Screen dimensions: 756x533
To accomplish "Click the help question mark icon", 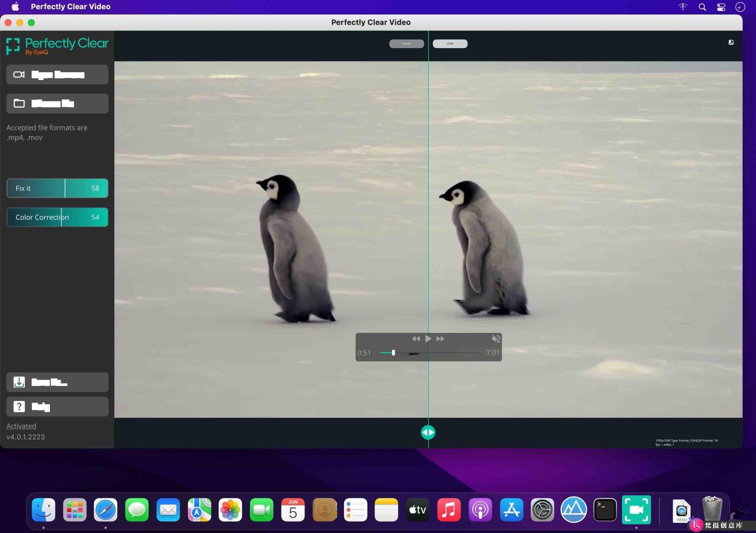I will tap(19, 406).
